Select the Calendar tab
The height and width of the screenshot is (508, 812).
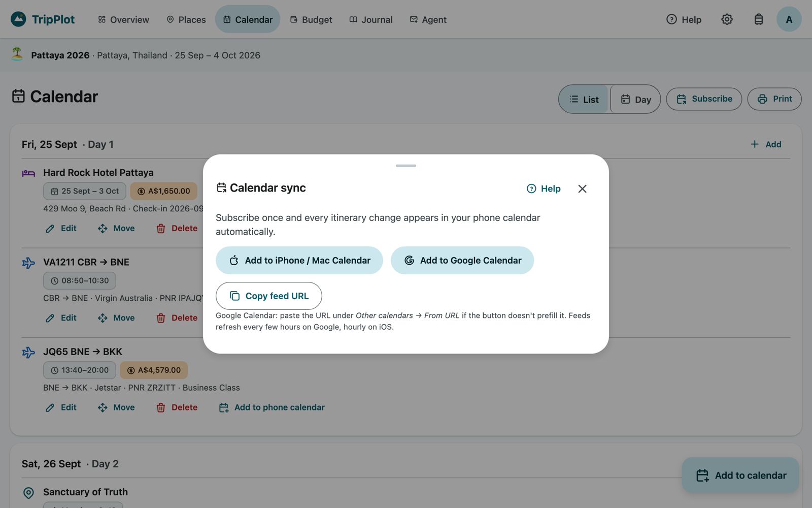248,19
